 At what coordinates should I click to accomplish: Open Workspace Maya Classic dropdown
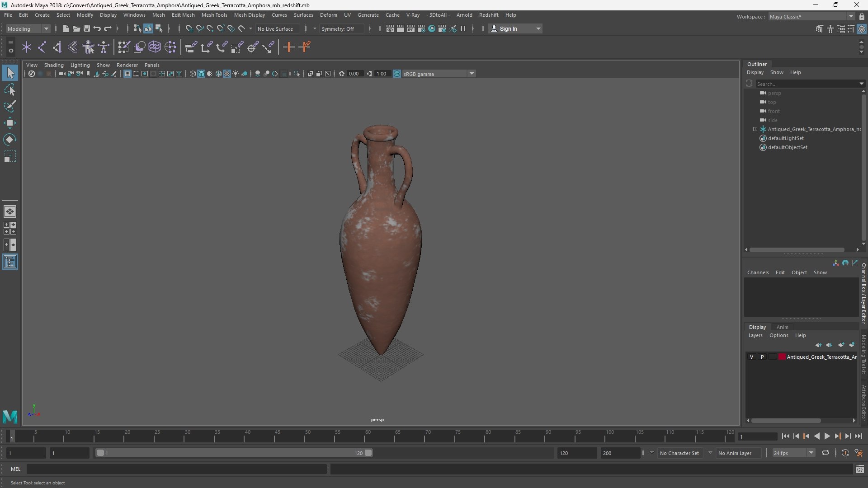(812, 16)
